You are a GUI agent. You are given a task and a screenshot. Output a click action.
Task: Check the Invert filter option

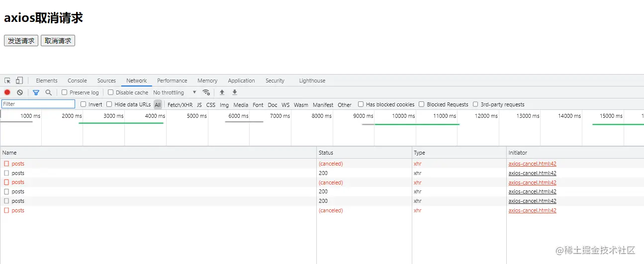point(83,104)
